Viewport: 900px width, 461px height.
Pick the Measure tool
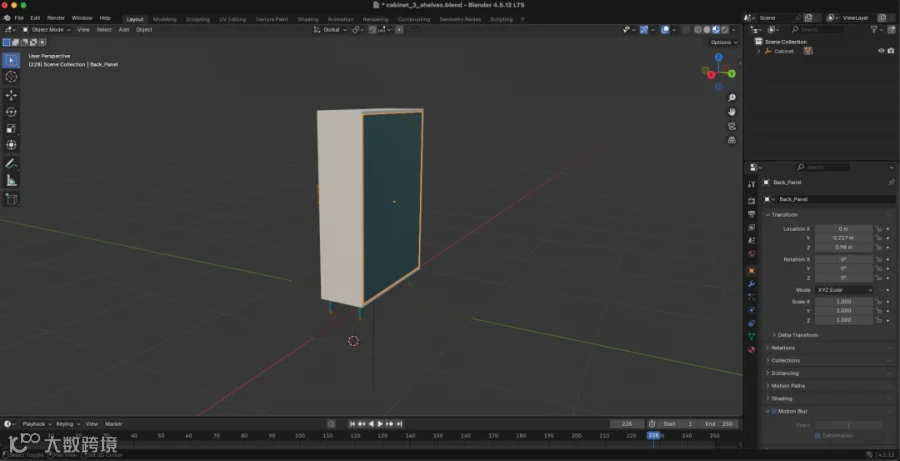pos(11,181)
